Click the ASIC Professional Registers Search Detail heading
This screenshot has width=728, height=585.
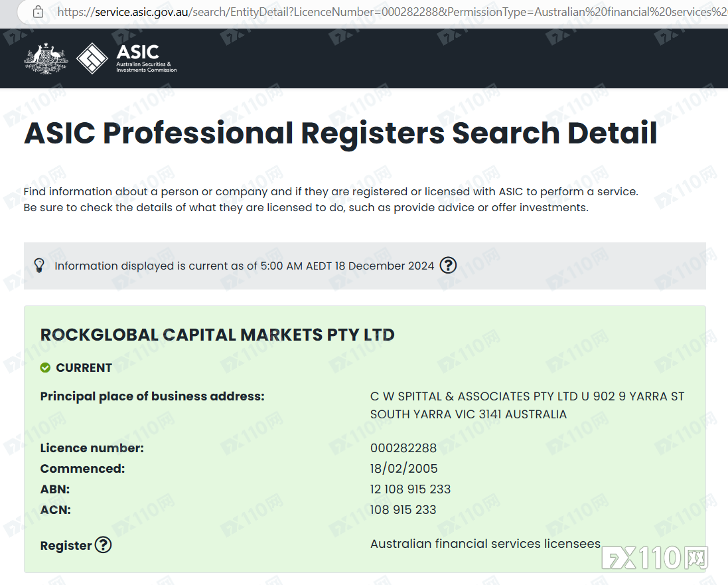coord(340,133)
